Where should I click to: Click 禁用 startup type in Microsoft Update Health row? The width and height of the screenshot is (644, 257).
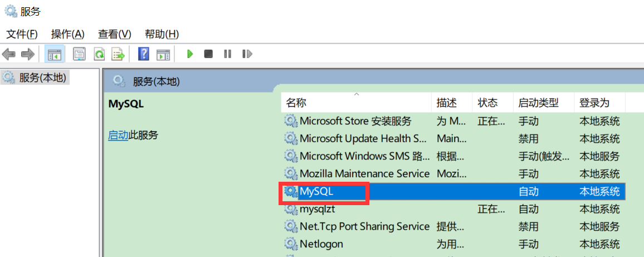tap(528, 139)
